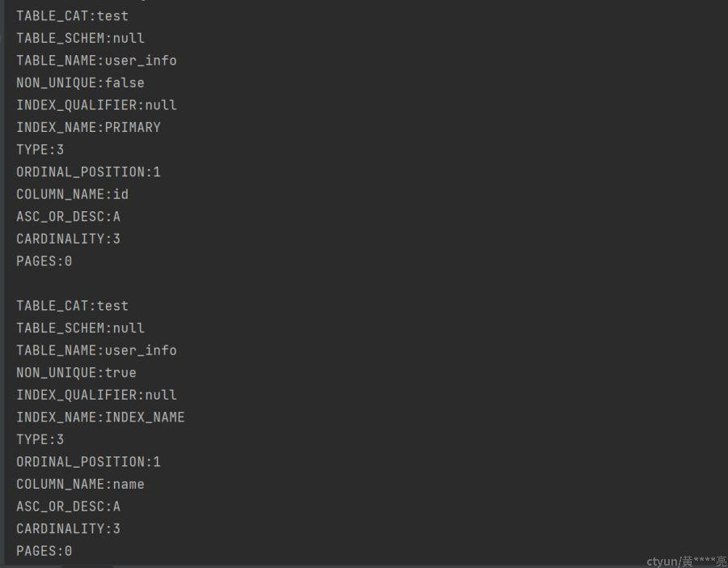Click the NON_UNIQUE:true line
The width and height of the screenshot is (728, 568).
tap(76, 373)
